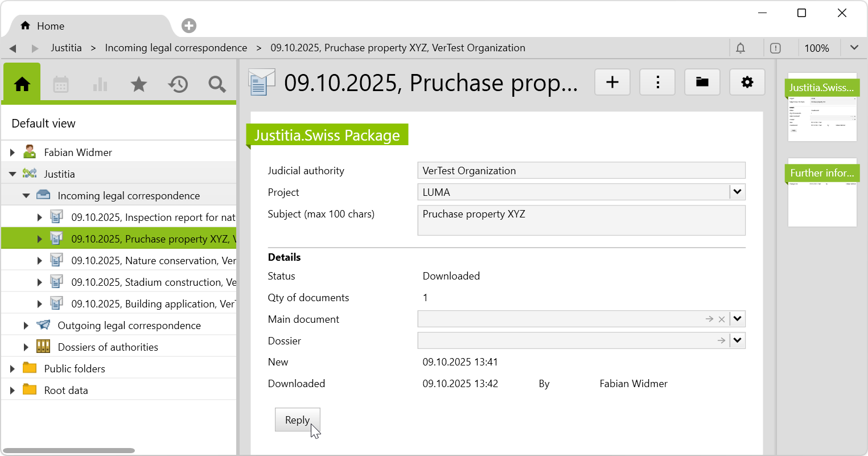
Task: Expand the Dossier dropdown arrow
Action: 737,340
